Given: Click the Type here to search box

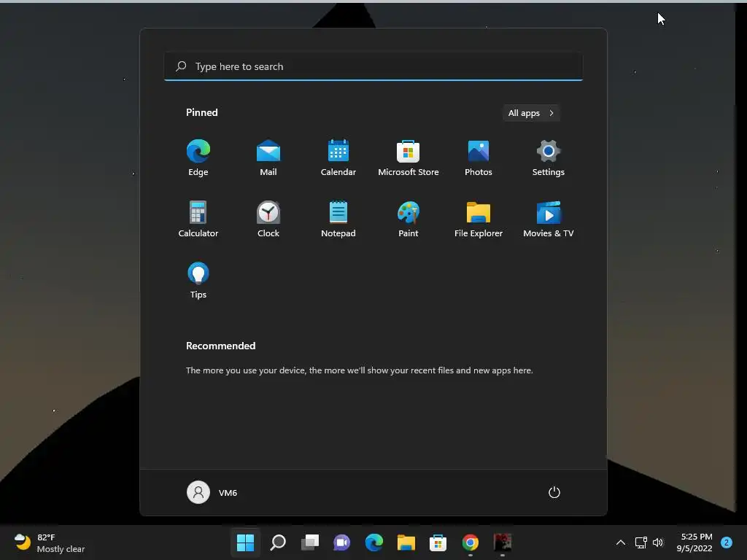Looking at the screenshot, I should pyautogui.click(x=373, y=66).
